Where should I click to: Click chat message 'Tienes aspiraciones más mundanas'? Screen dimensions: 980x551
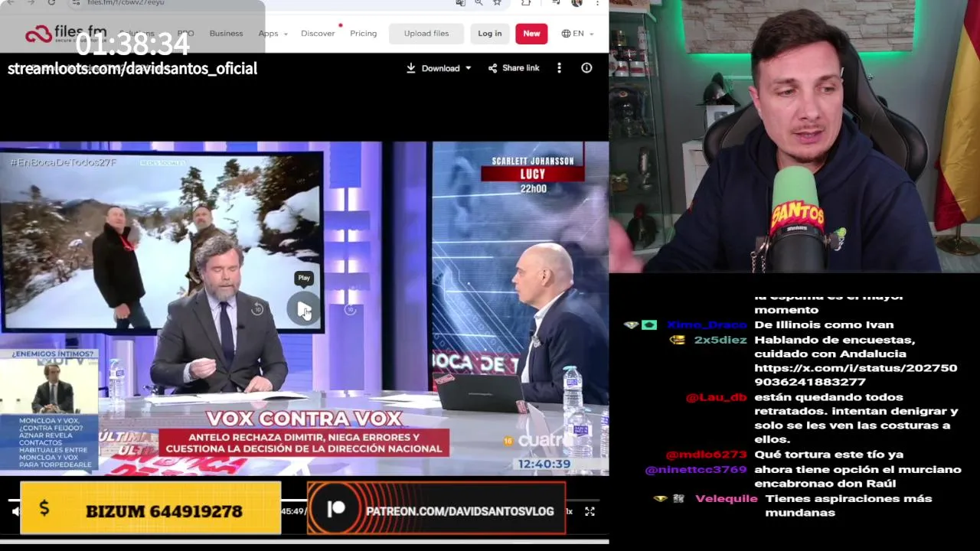coord(848,505)
